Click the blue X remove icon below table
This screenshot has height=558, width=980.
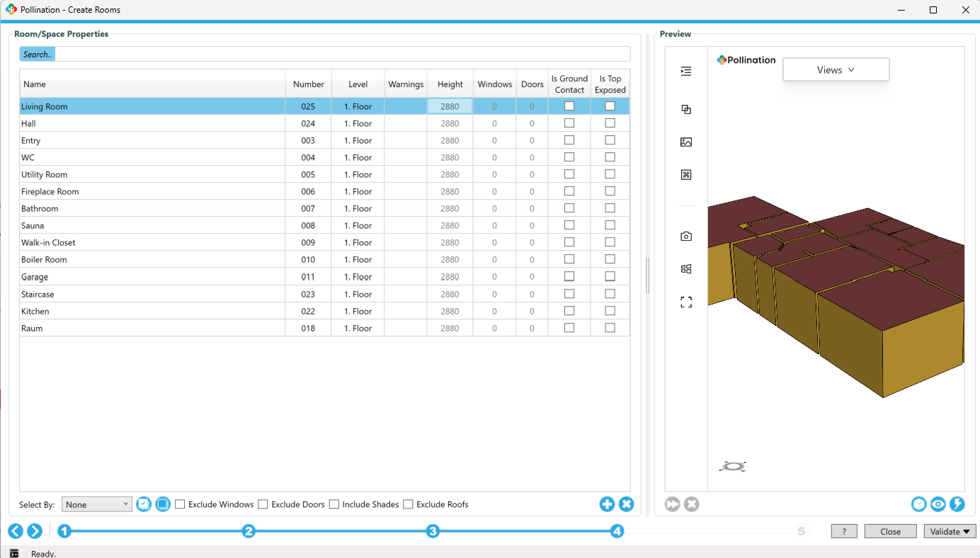(626, 504)
